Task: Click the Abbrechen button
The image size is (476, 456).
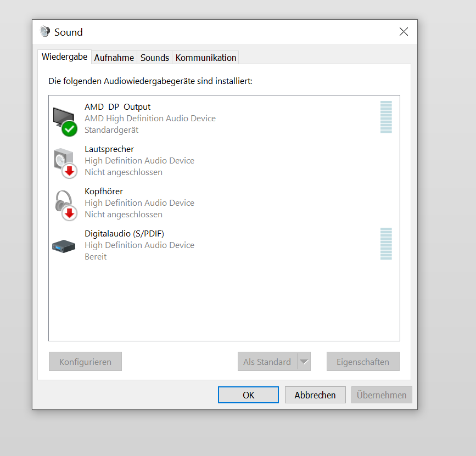Action: (x=315, y=395)
